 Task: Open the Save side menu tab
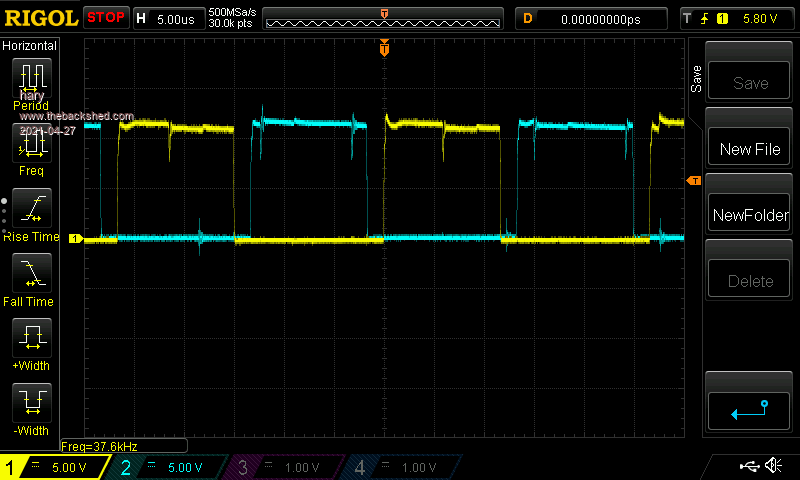697,80
